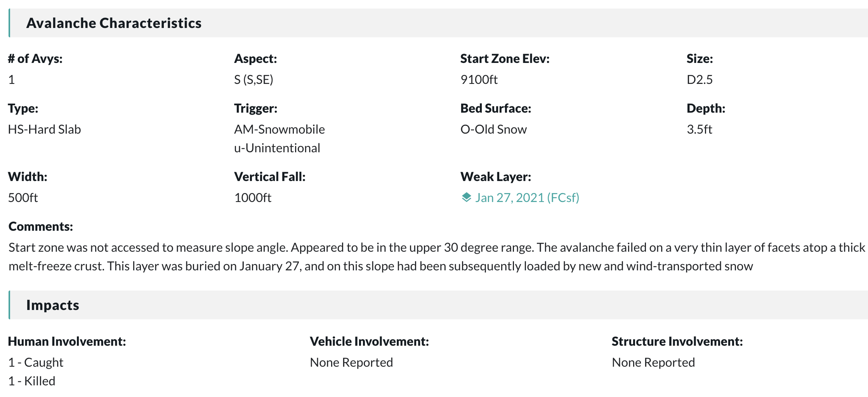Click the Comments label

[x=41, y=226]
